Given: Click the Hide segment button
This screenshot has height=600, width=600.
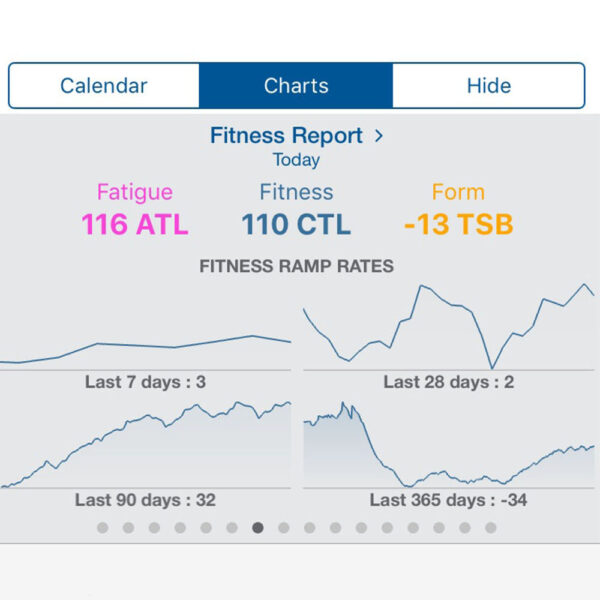Looking at the screenshot, I should (488, 86).
